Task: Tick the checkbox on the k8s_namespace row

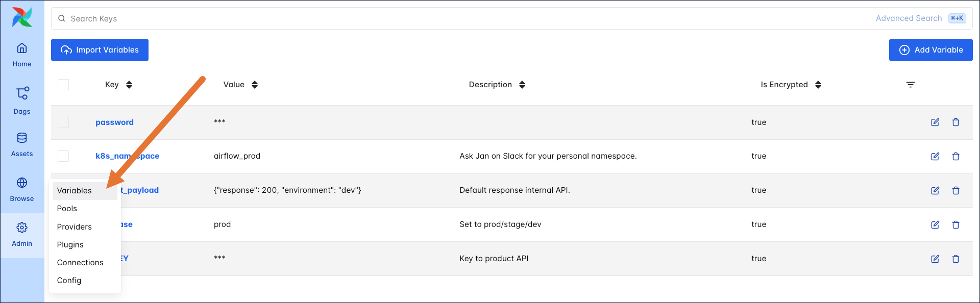Action: pos(63,156)
